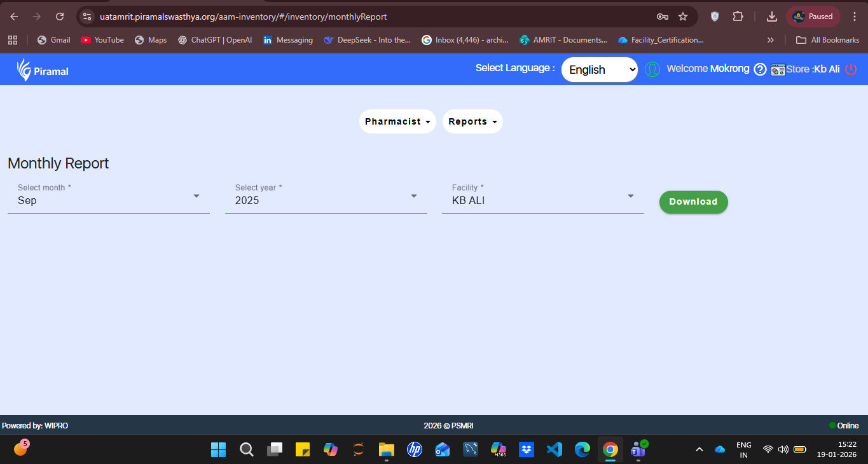Open the Gmail bookmark

[x=53, y=40]
